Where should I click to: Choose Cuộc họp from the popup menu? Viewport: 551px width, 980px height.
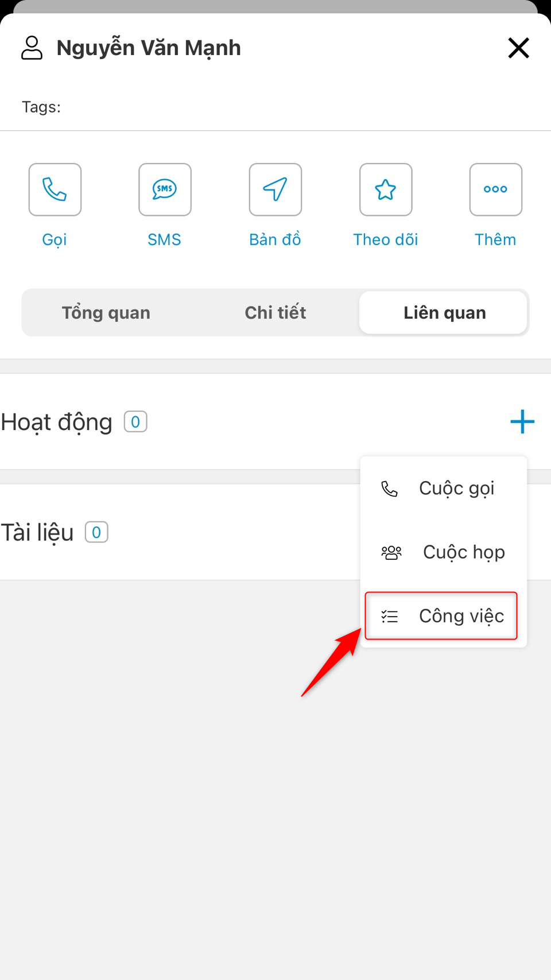tap(443, 552)
